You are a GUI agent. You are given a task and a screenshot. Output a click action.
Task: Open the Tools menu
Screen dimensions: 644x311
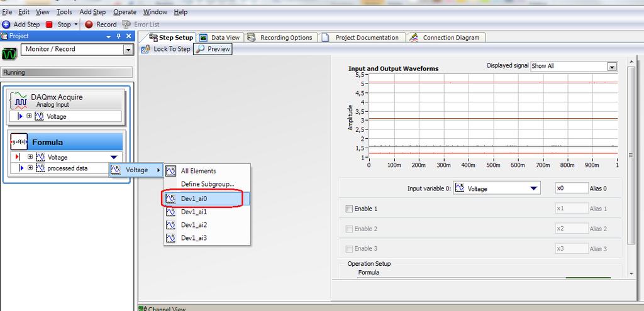coord(64,13)
